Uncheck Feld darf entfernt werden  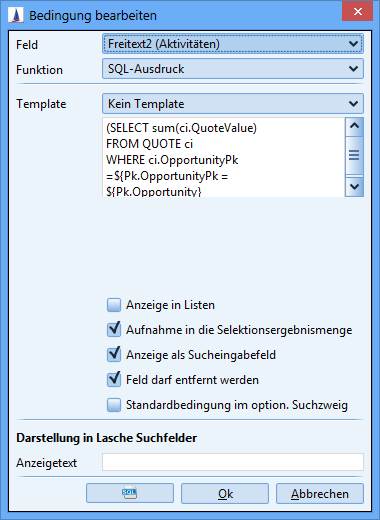coord(114,380)
